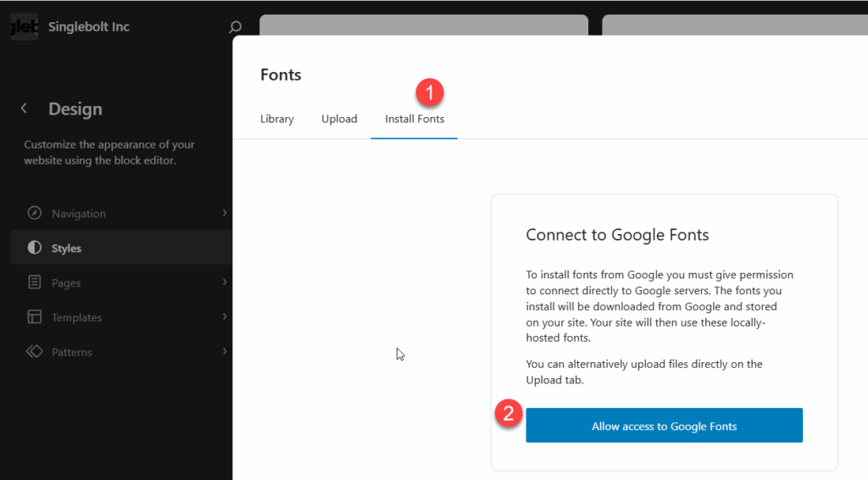Click the Styles half-circle icon
Screen dimensions: 868x480
[x=34, y=248]
